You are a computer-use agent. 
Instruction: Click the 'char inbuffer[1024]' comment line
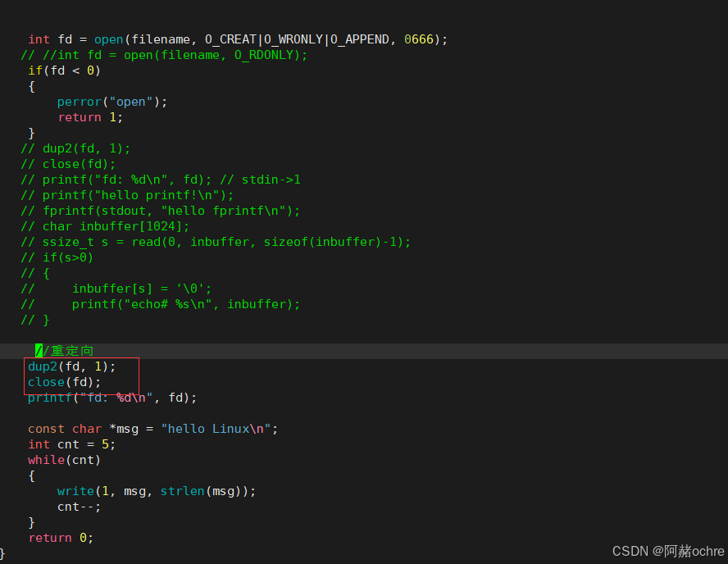[105, 226]
